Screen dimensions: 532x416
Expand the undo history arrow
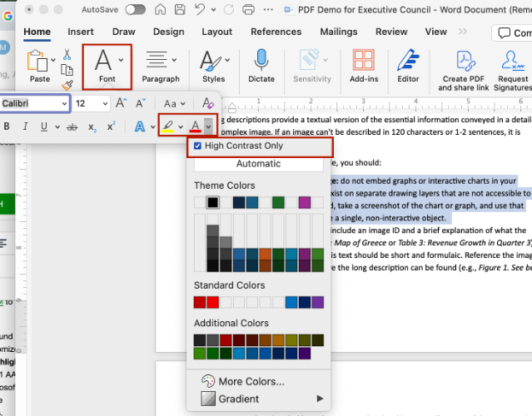tap(213, 10)
